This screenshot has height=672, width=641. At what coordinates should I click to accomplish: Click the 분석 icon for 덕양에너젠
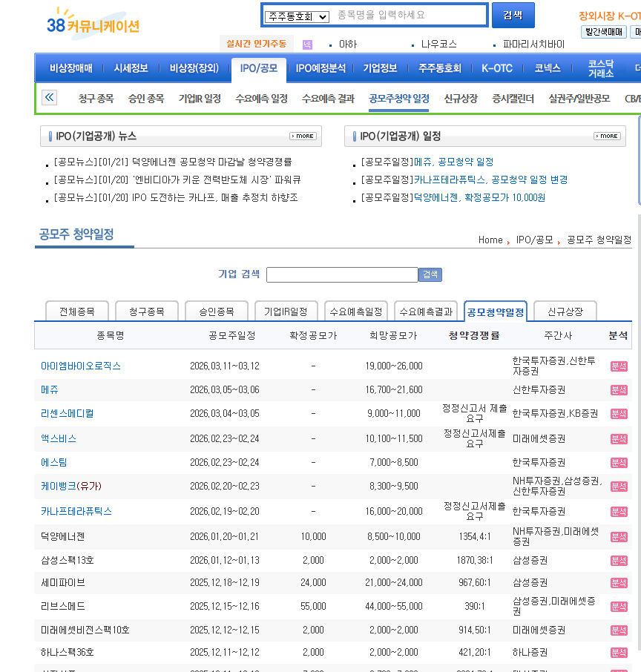(x=619, y=537)
